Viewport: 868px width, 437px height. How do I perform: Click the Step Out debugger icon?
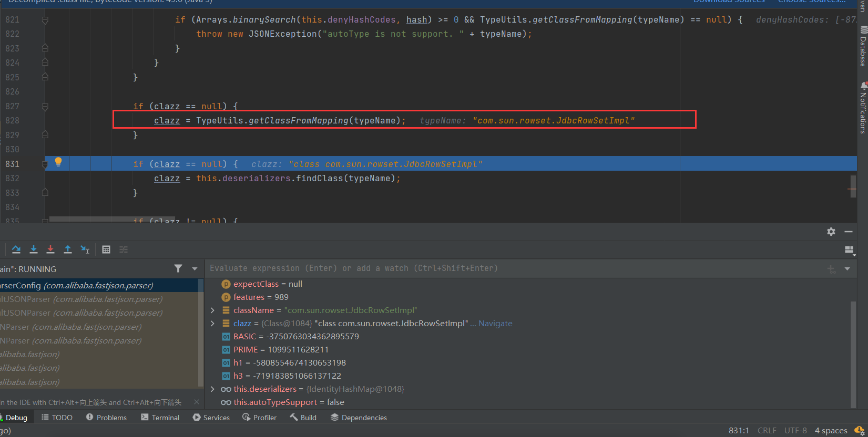(x=68, y=249)
